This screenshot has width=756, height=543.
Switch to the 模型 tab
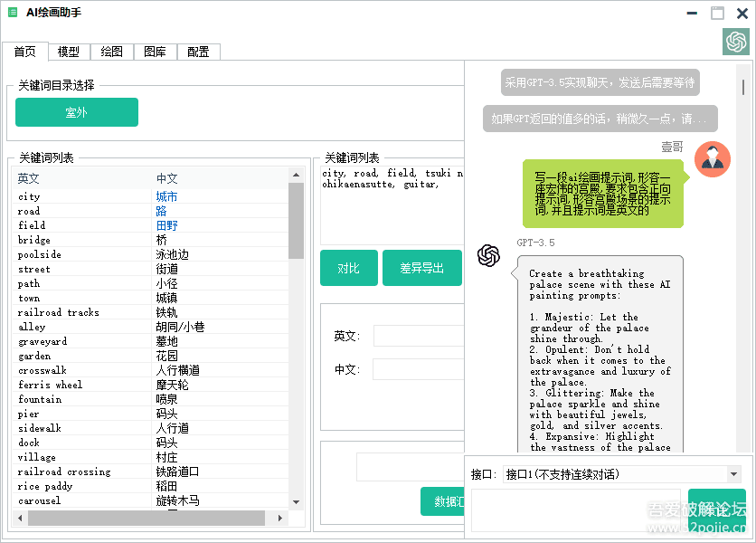point(69,52)
